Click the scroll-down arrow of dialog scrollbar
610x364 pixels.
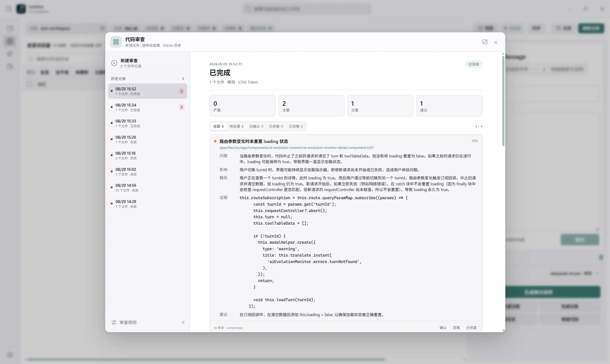click(x=503, y=330)
